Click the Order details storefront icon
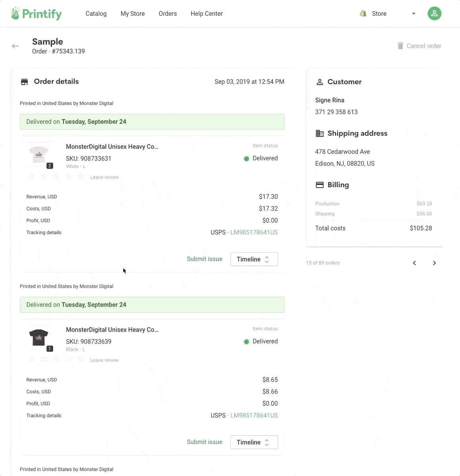The width and height of the screenshot is (460, 476). coord(25,82)
